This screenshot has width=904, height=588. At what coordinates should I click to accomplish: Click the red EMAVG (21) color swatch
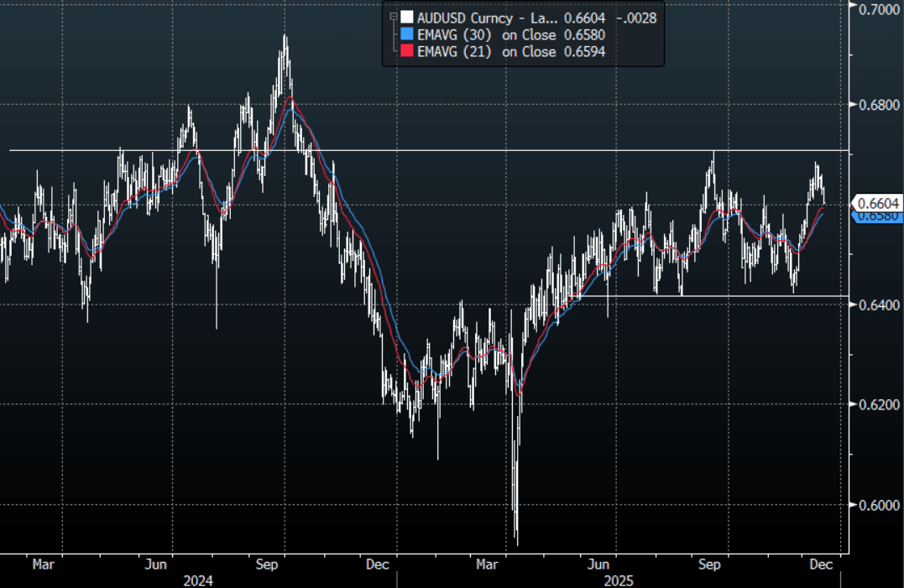(407, 52)
